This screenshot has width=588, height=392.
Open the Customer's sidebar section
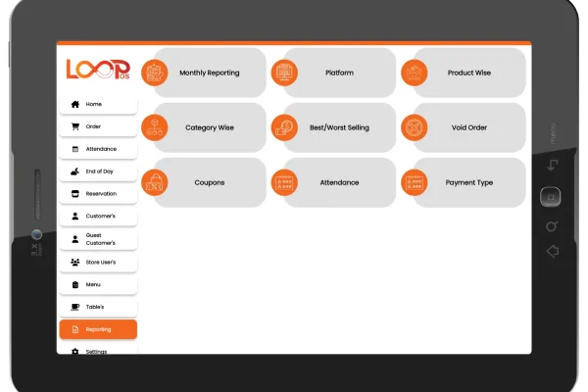[x=98, y=216]
